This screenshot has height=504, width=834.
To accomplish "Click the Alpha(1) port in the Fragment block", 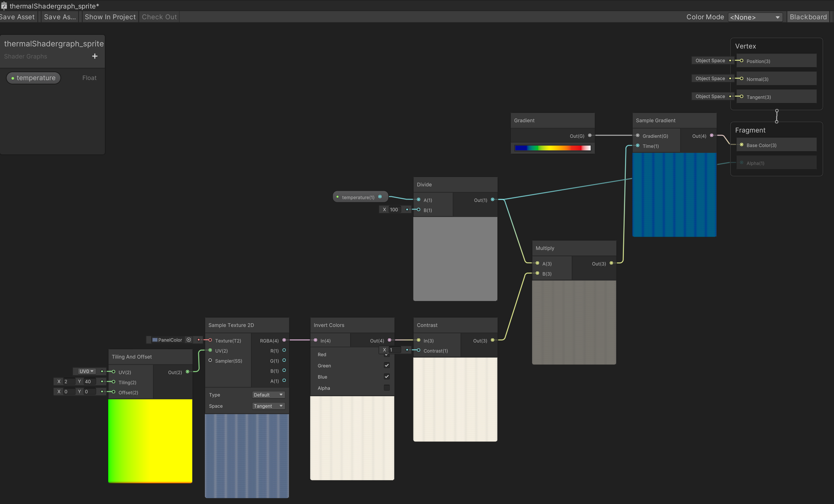I will [x=741, y=163].
